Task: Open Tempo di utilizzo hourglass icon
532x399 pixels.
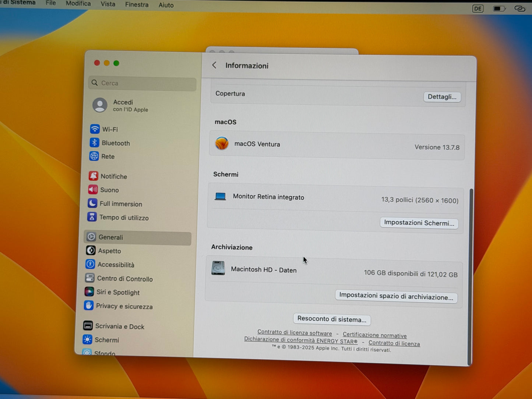Action: pos(92,217)
